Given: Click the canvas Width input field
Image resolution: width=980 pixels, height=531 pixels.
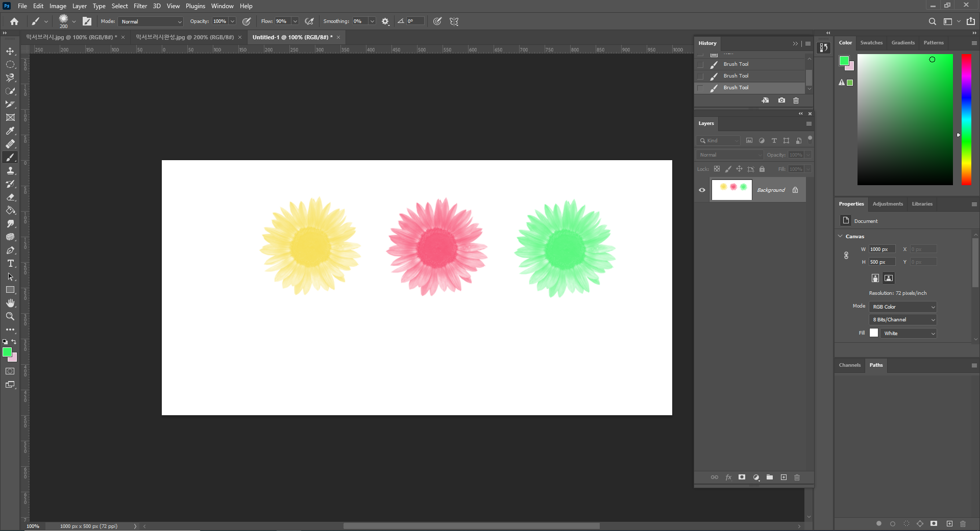Looking at the screenshot, I should (882, 249).
